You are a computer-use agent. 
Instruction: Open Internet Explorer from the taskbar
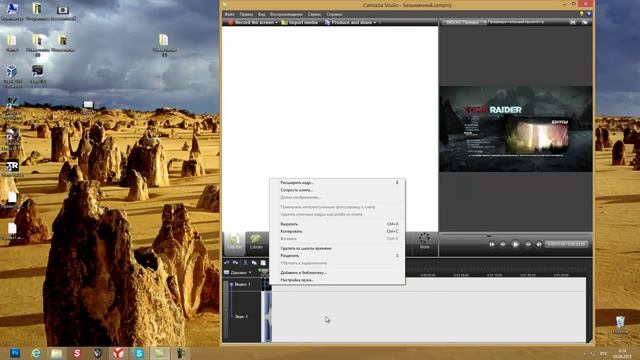[36, 353]
